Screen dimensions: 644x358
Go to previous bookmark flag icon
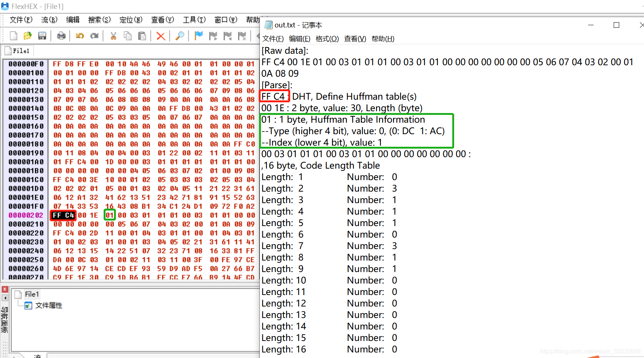(228, 36)
